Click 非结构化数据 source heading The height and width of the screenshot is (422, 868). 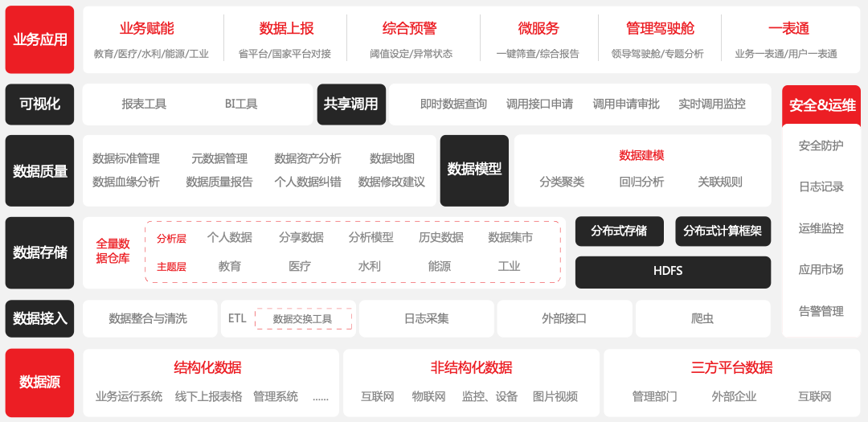(x=471, y=368)
